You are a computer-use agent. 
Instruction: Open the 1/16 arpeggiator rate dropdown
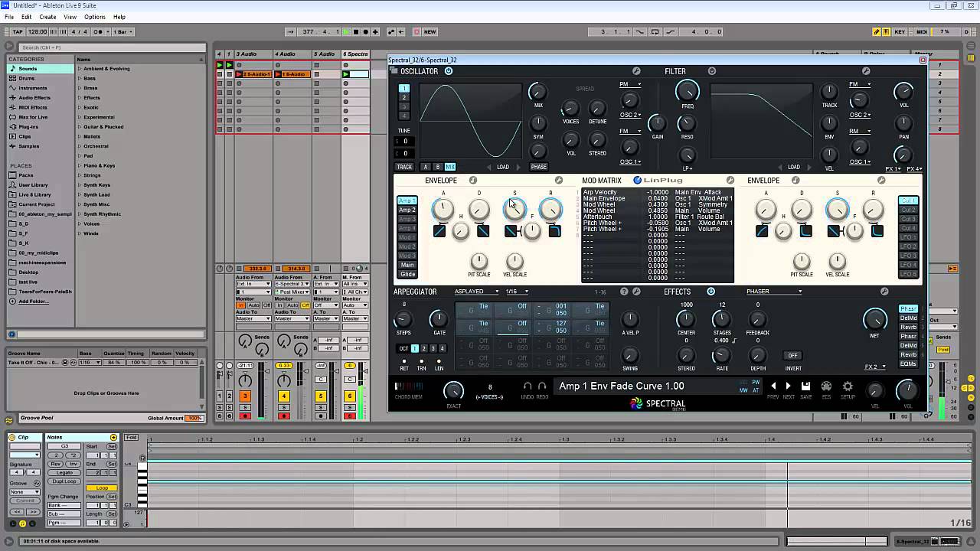(x=516, y=292)
